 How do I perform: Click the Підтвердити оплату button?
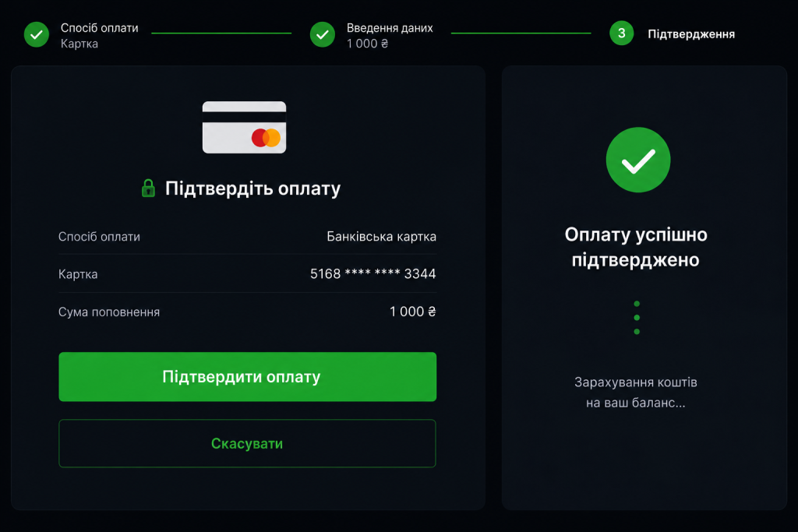[x=247, y=377]
